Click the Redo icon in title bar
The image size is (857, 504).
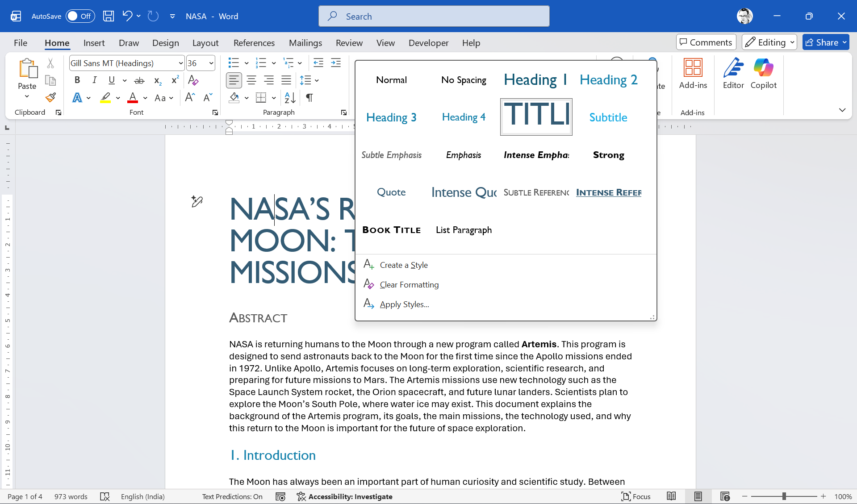click(x=153, y=17)
